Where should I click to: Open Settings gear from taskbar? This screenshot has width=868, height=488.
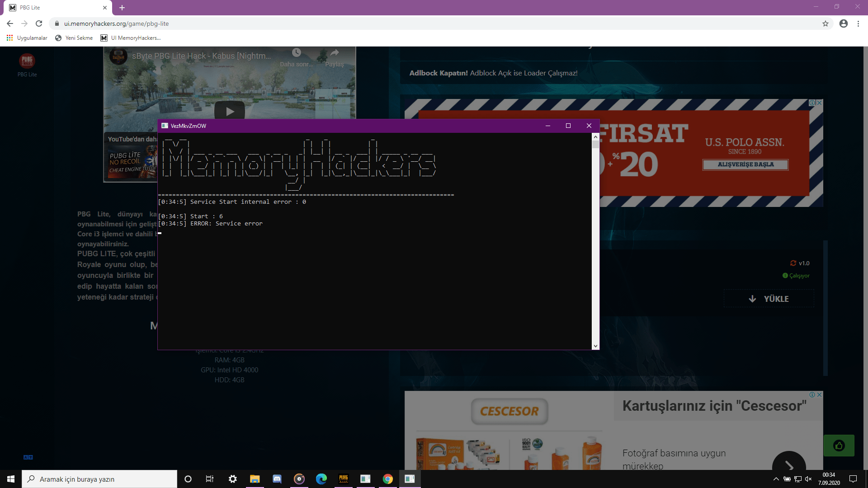233,479
